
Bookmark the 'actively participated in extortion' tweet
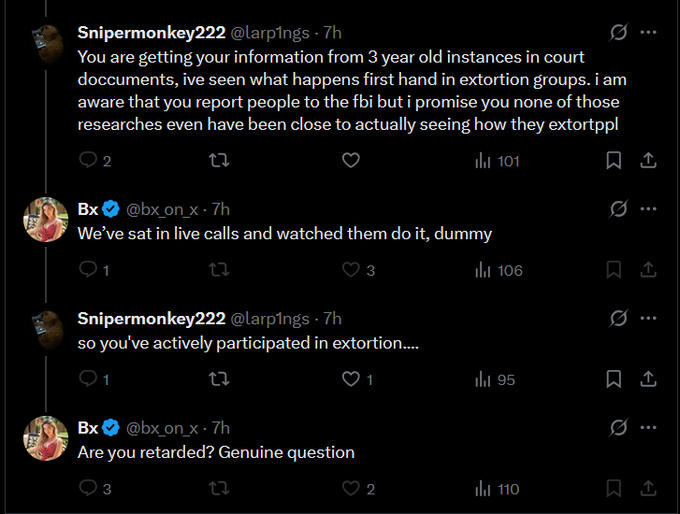click(614, 380)
